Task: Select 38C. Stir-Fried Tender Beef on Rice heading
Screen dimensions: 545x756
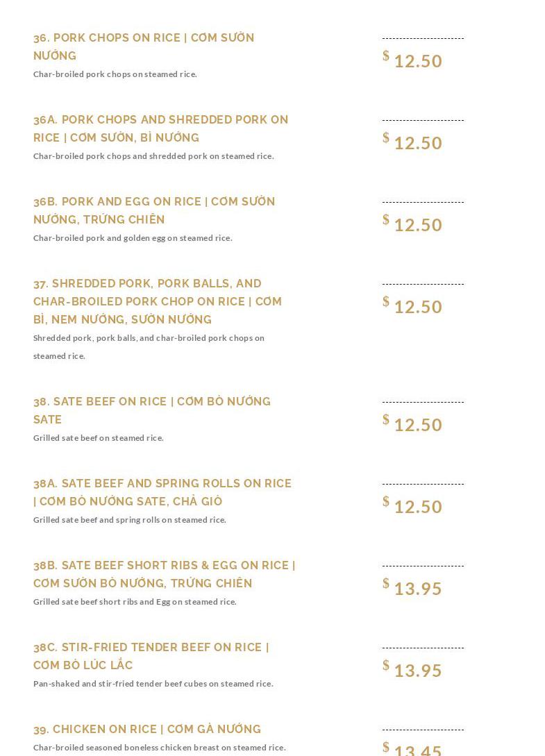Action: (x=151, y=656)
